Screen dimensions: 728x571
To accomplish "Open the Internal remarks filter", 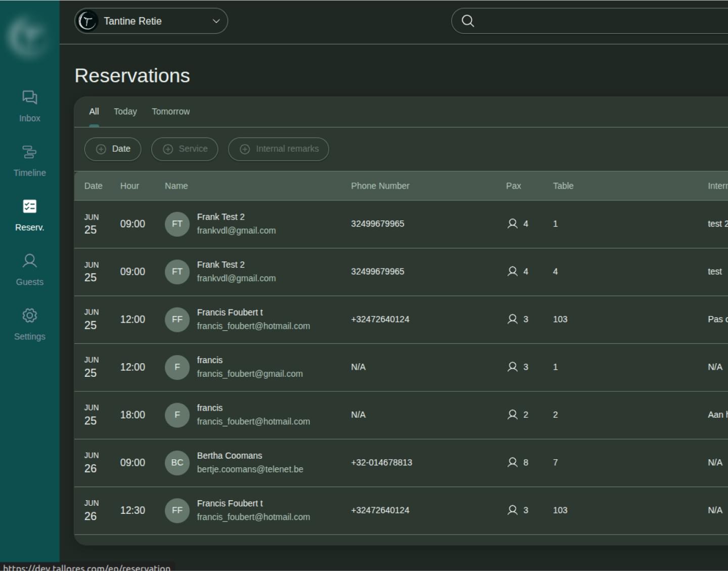I will tap(279, 149).
